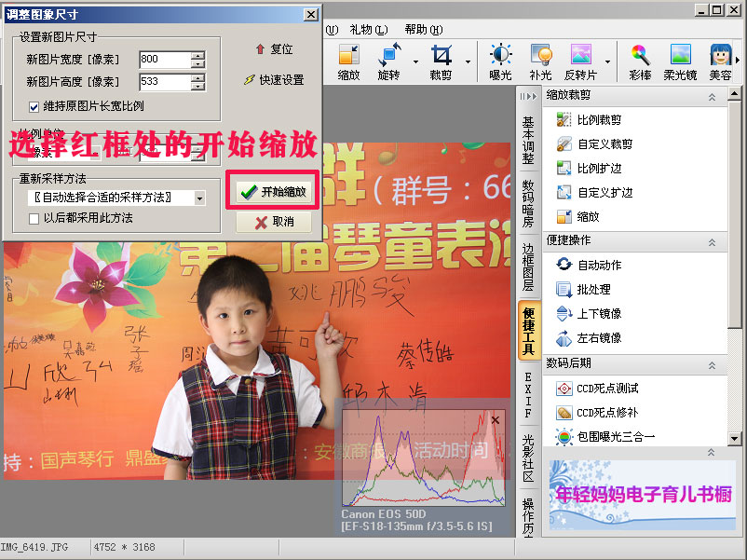This screenshot has width=747, height=560.
Task: Open the 曝光 exposure tool
Action: coord(501,61)
